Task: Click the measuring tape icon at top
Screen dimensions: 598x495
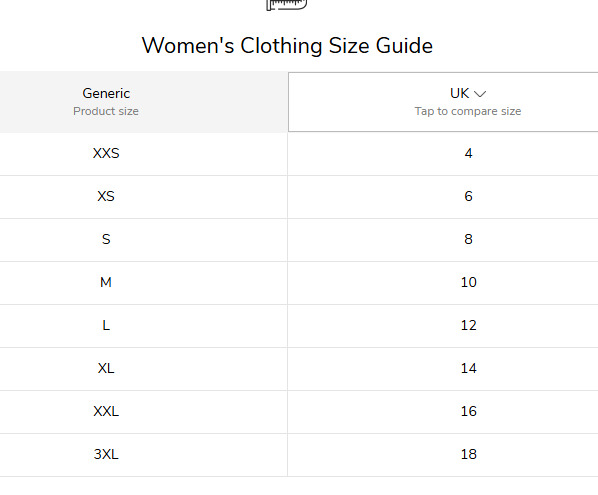Action: point(286,5)
